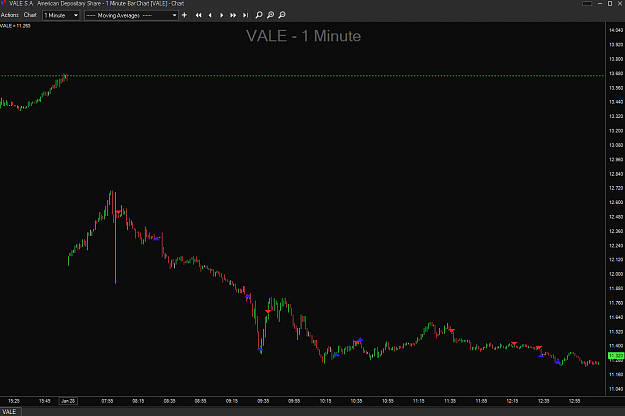This screenshot has width=625, height=416.
Task: Click the leftmost magnifier zoom icon
Action: coord(259,15)
